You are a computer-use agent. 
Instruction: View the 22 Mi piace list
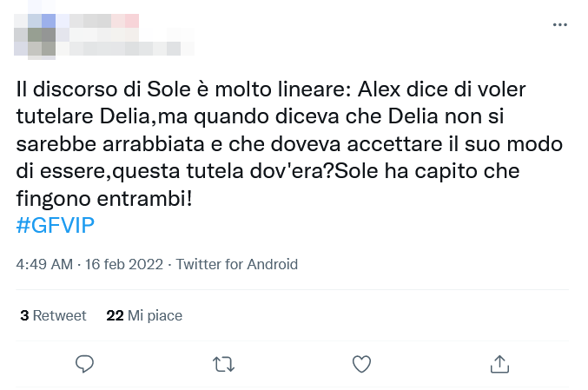(144, 315)
